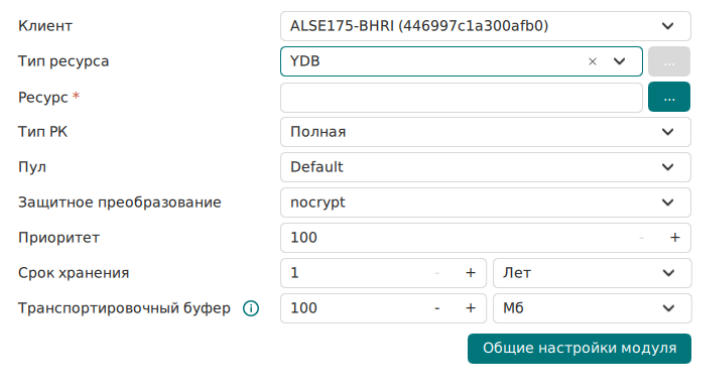Change storage period unit from Лет
Viewport: 701px width, 371px height.
tap(592, 273)
